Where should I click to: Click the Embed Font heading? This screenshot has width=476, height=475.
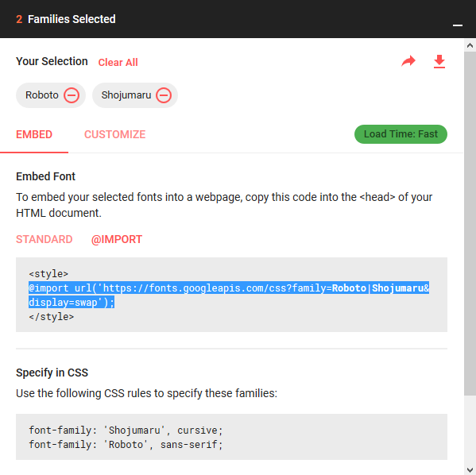[x=45, y=176]
